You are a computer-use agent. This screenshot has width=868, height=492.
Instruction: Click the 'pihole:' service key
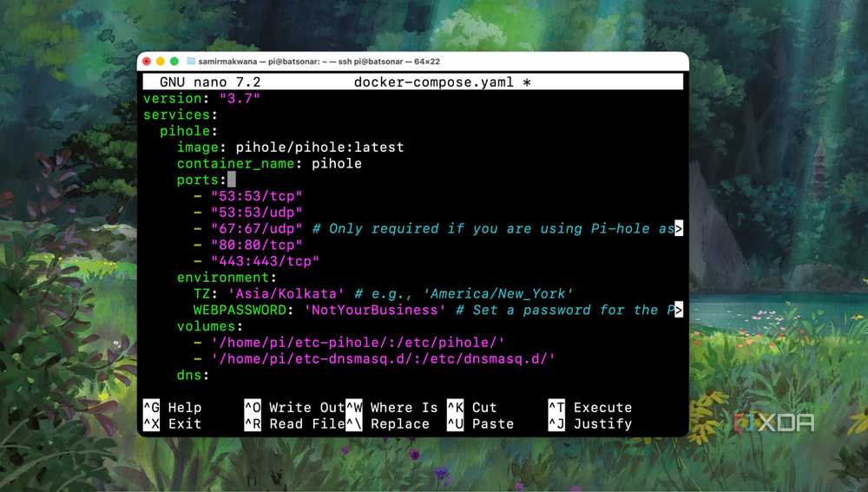click(188, 131)
